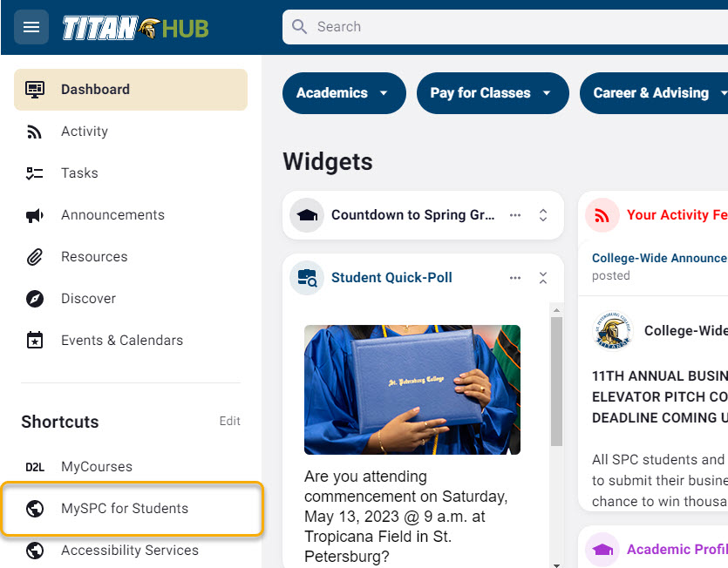Collapse the Student Quick-Poll widget
The width and height of the screenshot is (728, 568).
coord(542,277)
